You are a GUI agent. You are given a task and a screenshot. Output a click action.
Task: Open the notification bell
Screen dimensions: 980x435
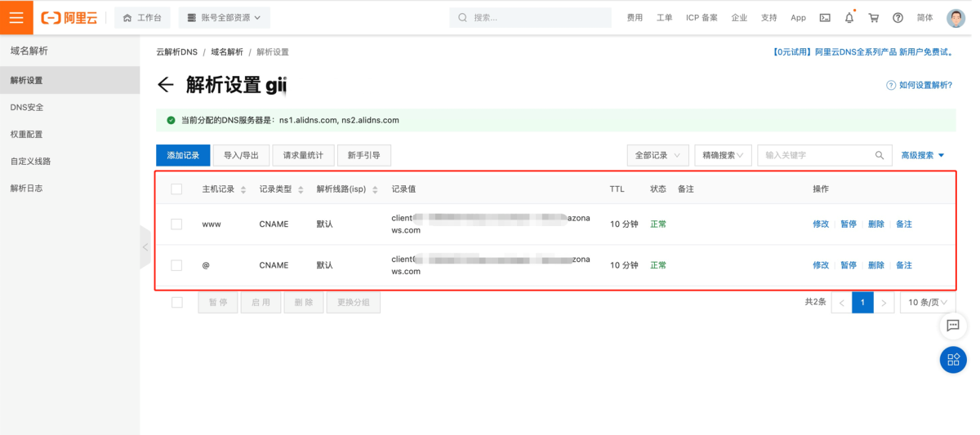849,17
